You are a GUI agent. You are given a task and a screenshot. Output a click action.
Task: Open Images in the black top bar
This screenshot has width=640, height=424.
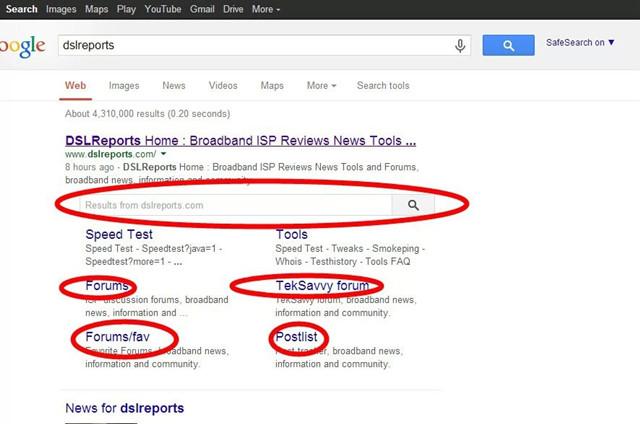pos(61,9)
